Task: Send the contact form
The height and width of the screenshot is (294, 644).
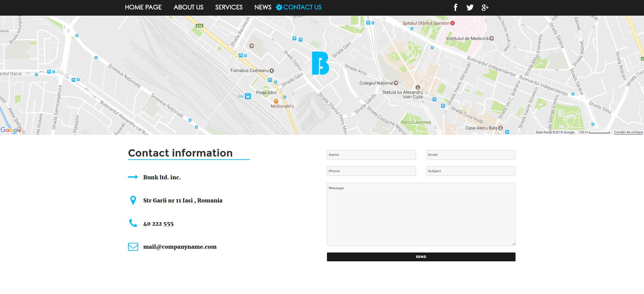Action: click(421, 257)
